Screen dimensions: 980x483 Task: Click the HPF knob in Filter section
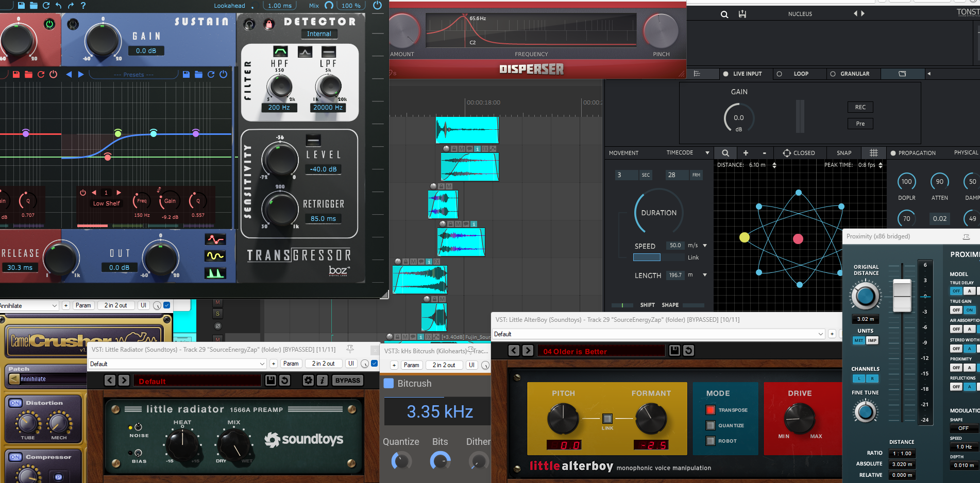click(x=279, y=87)
